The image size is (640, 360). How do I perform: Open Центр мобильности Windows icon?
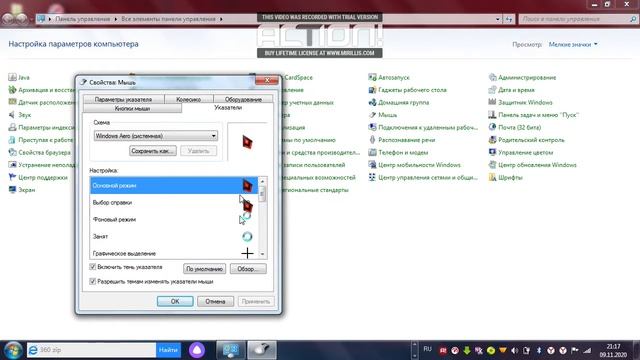tap(372, 165)
